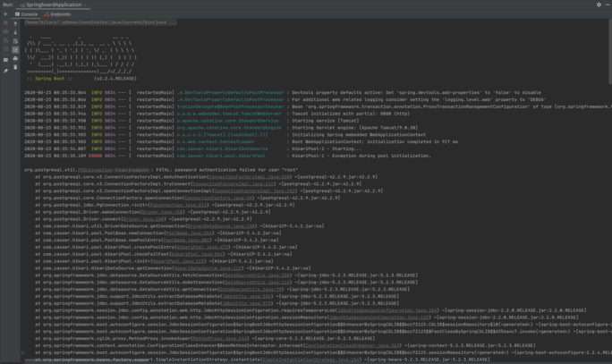Clear console output with the trash icon
The width and height of the screenshot is (612, 364).
click(x=15, y=67)
